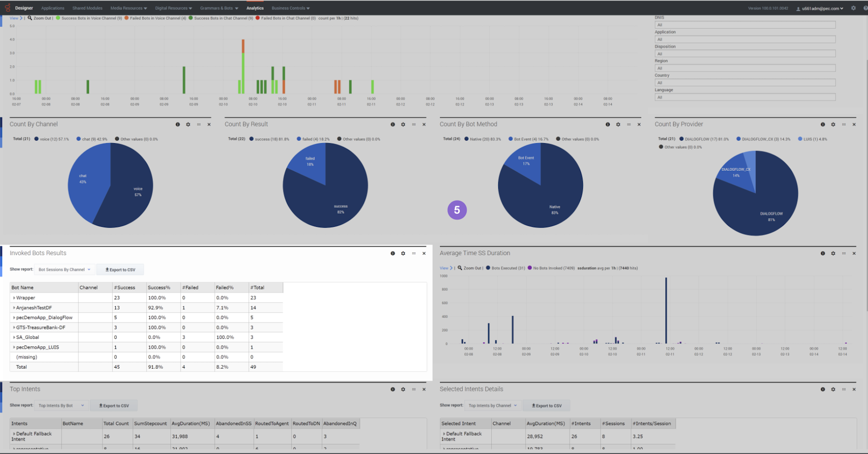This screenshot has width=868, height=454.
Task: Open Media Resources menu
Action: 128,8
